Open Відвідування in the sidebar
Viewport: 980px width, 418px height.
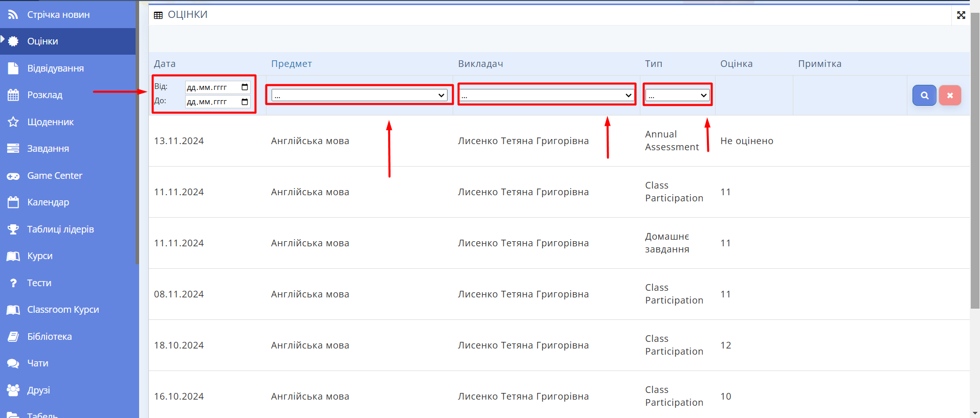coord(55,68)
